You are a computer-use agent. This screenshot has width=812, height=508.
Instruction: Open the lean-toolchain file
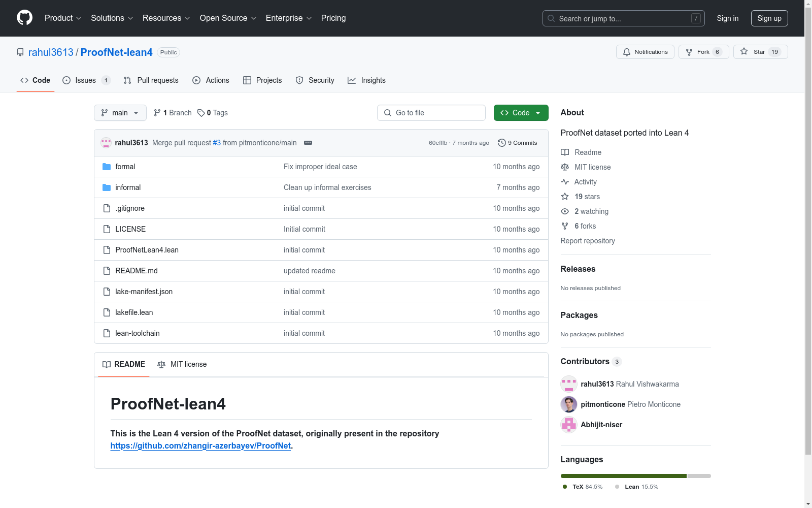[x=138, y=333]
